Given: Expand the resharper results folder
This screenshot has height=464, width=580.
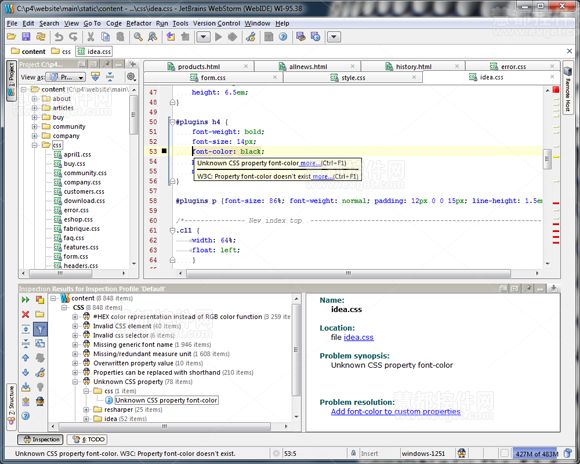Looking at the screenshot, I should click(86, 410).
